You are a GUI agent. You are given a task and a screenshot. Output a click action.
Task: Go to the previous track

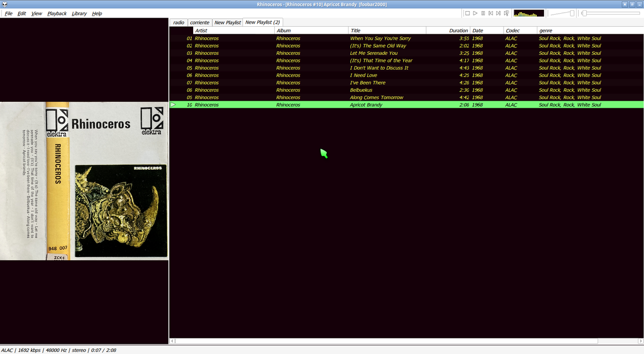(491, 13)
